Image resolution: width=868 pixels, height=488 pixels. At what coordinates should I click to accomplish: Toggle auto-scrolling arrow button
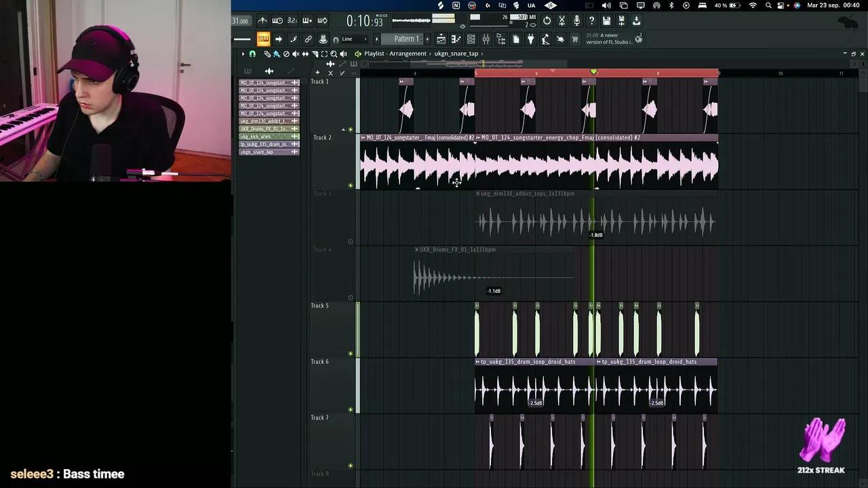(x=279, y=39)
